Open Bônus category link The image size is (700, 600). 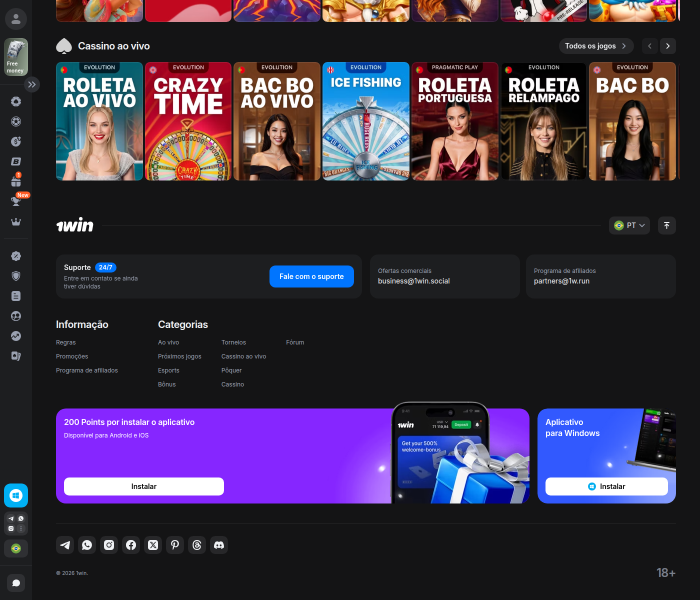pos(167,384)
